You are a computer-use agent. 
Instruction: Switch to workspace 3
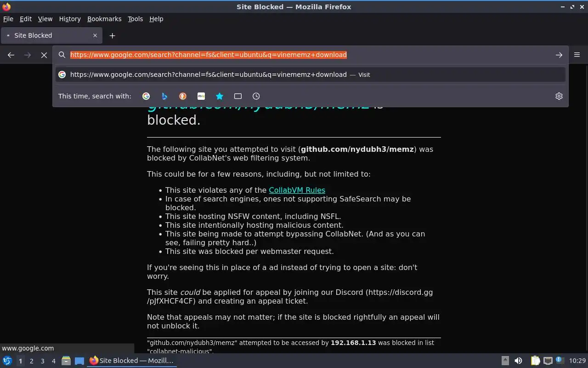pyautogui.click(x=42, y=361)
